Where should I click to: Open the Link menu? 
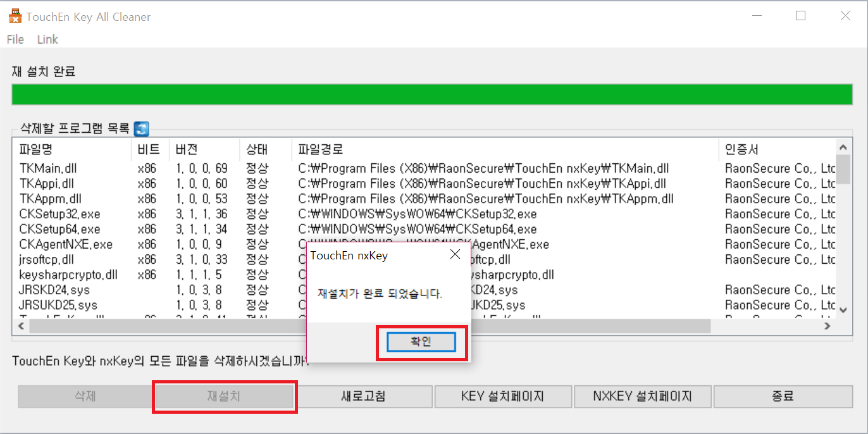tap(47, 39)
